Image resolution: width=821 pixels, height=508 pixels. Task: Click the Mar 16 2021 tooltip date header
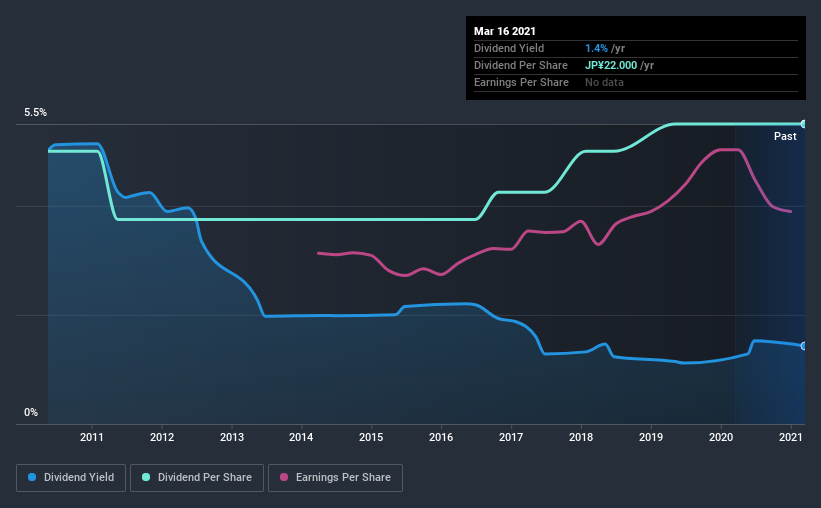click(505, 31)
